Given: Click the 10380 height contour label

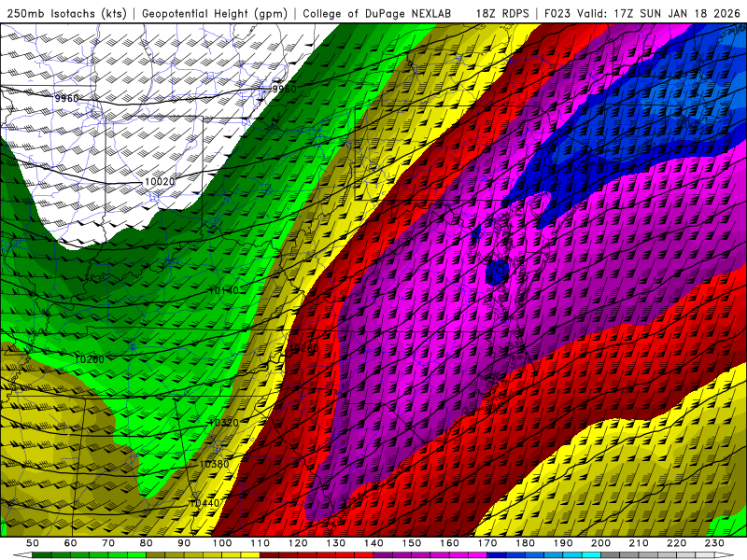Looking at the screenshot, I should point(215,464).
